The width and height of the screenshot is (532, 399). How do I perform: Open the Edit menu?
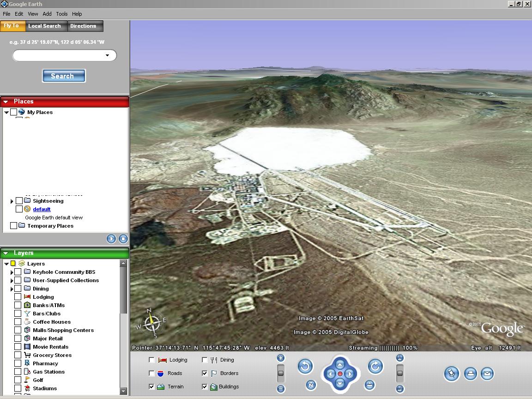(19, 14)
